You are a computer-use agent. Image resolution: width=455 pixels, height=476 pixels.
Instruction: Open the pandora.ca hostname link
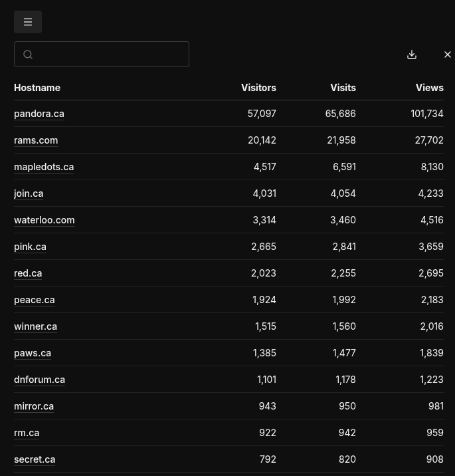coord(39,114)
